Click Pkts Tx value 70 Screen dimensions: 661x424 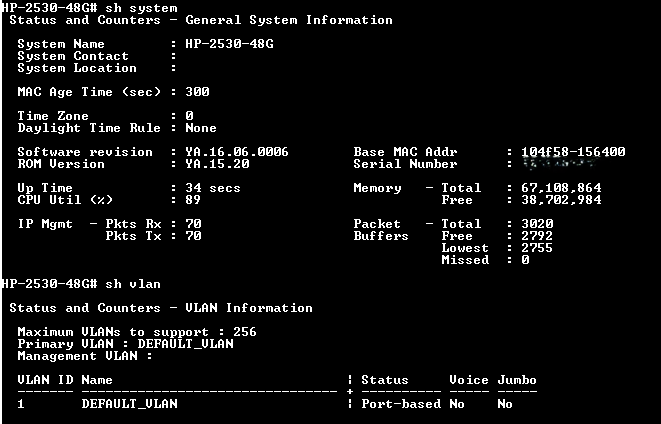(193, 236)
